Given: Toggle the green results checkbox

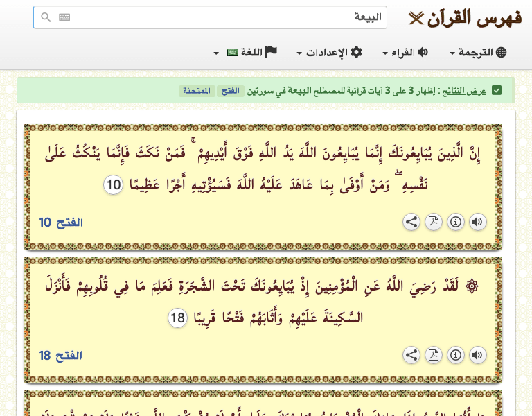Looking at the screenshot, I should coord(497,90).
